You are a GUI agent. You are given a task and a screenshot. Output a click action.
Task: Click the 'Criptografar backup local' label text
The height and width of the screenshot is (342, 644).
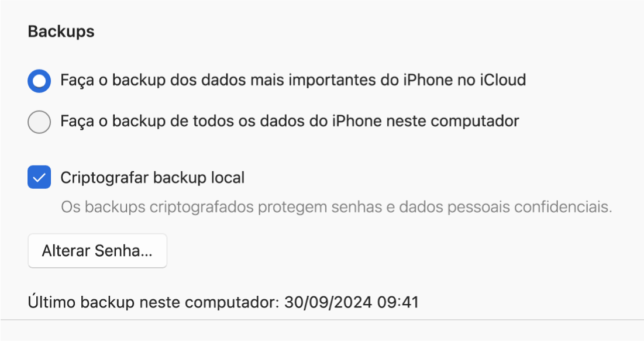152,177
